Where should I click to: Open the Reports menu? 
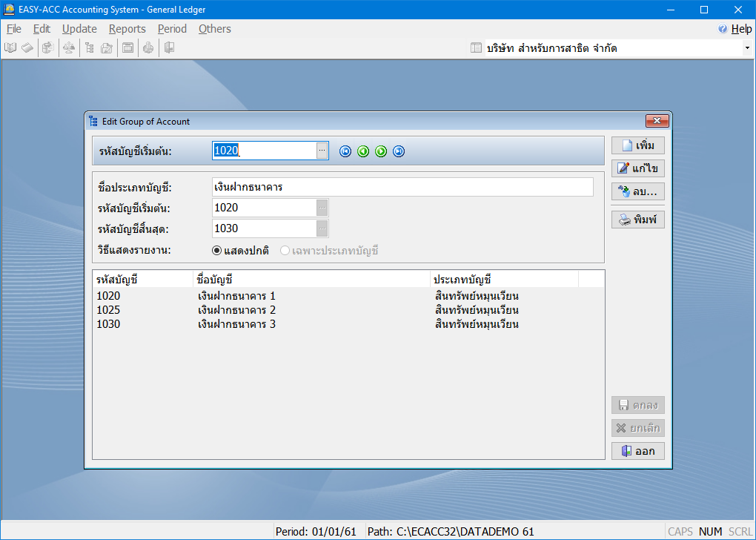(127, 29)
